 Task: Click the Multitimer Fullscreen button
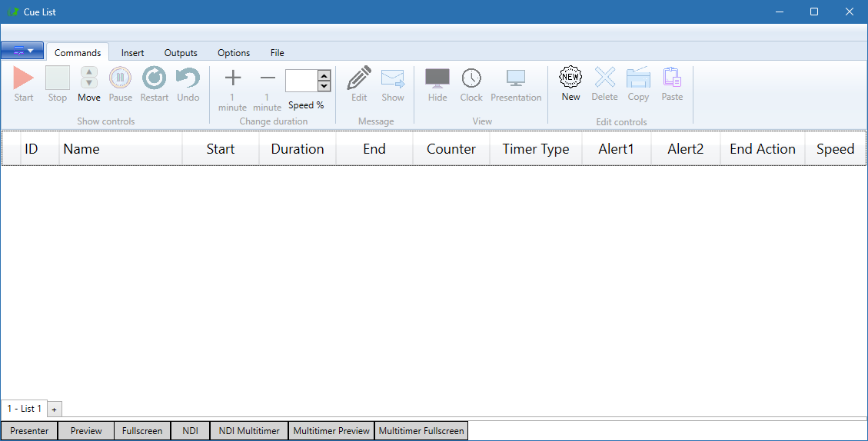(x=421, y=430)
